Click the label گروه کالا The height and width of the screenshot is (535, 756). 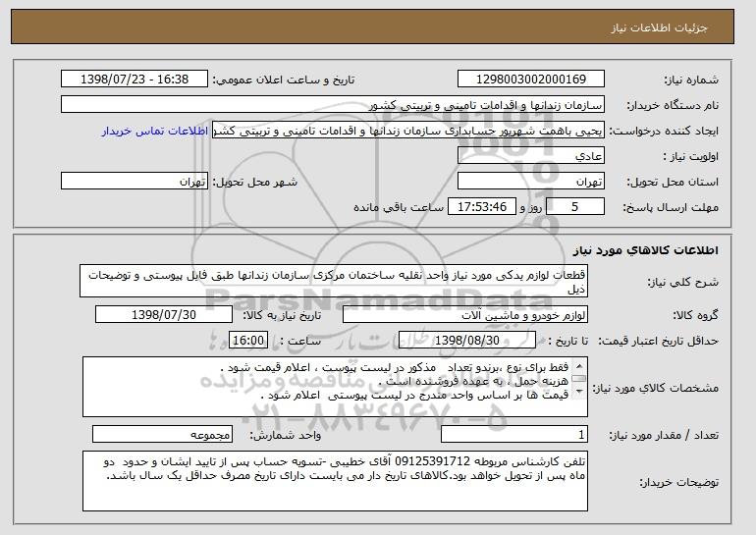click(x=696, y=316)
